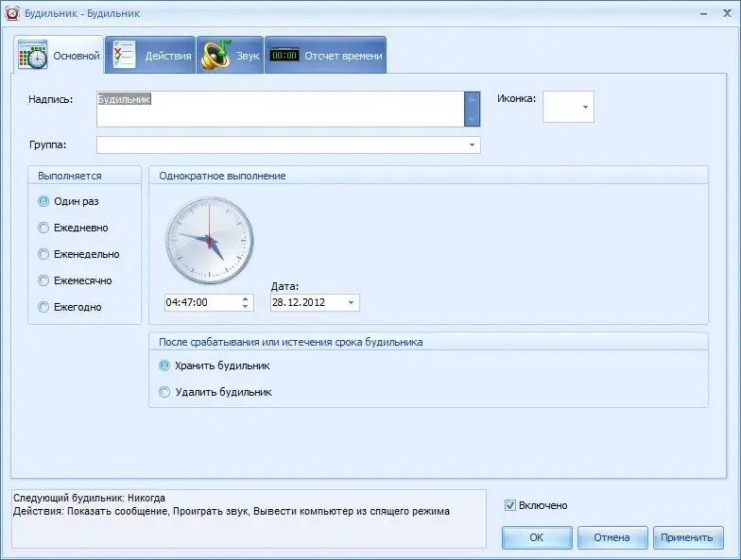Switch to the Основной tab

tap(59, 55)
